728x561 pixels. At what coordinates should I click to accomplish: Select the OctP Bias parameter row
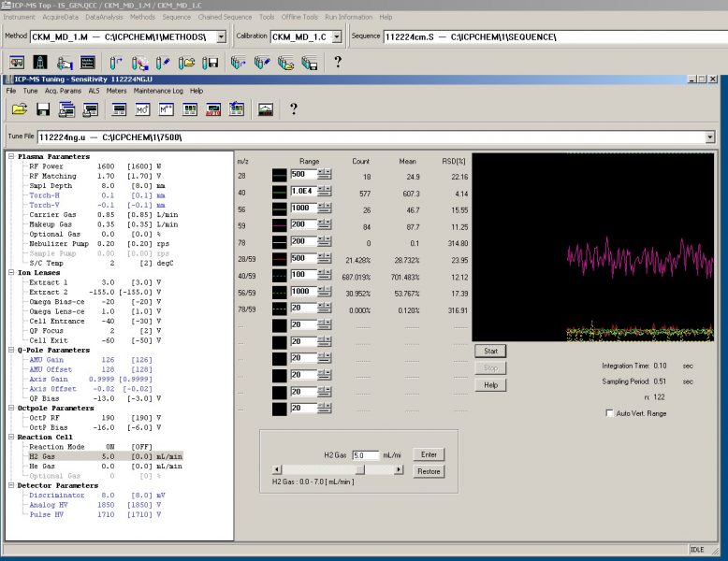pyautogui.click(x=95, y=427)
